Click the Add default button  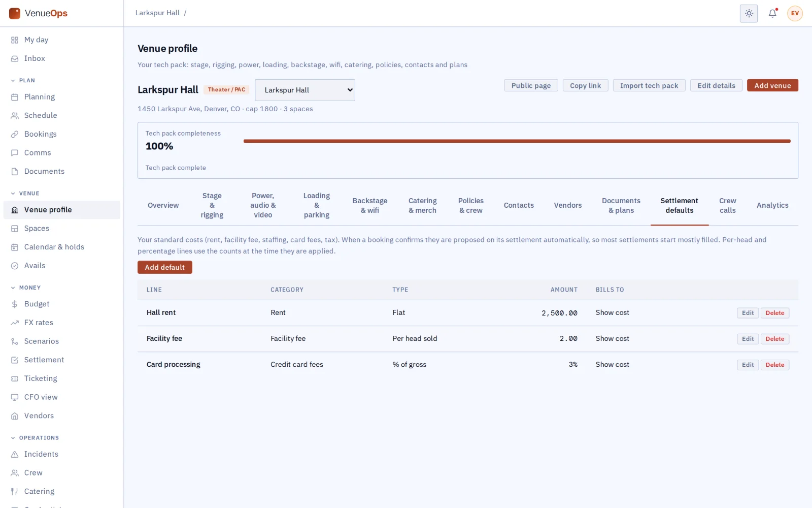(x=165, y=267)
